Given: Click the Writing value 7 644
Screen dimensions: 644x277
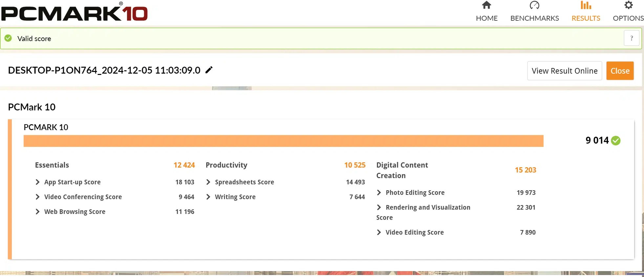Looking at the screenshot, I should coord(357,197).
